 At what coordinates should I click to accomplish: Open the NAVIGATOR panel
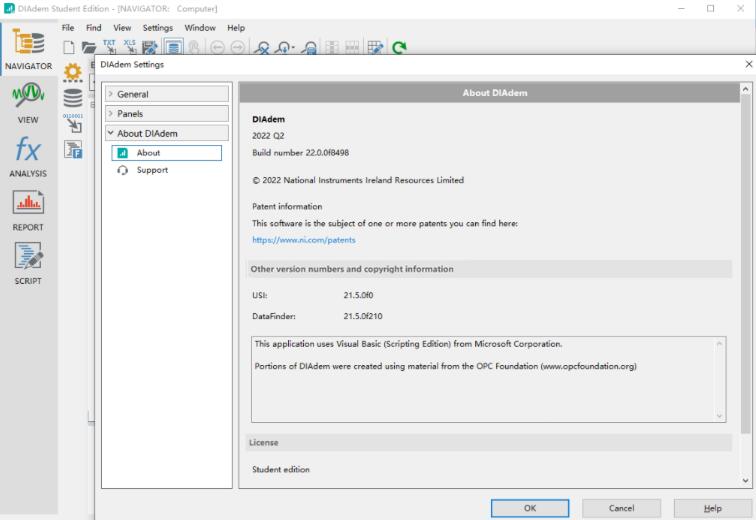click(28, 50)
